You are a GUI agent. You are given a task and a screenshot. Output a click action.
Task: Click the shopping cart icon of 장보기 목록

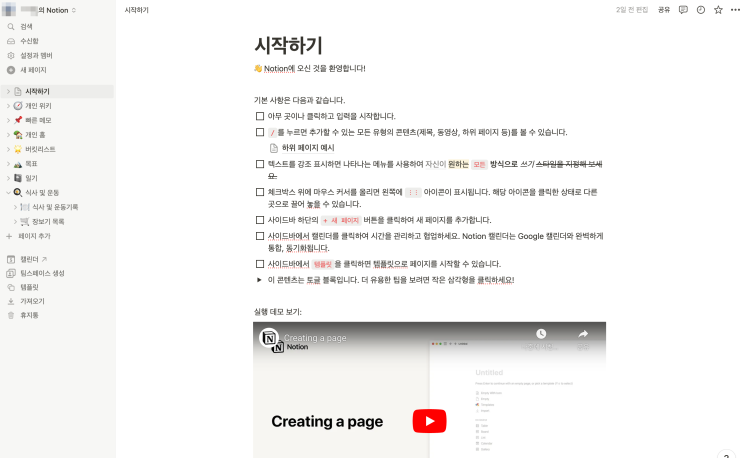[x=25, y=222]
